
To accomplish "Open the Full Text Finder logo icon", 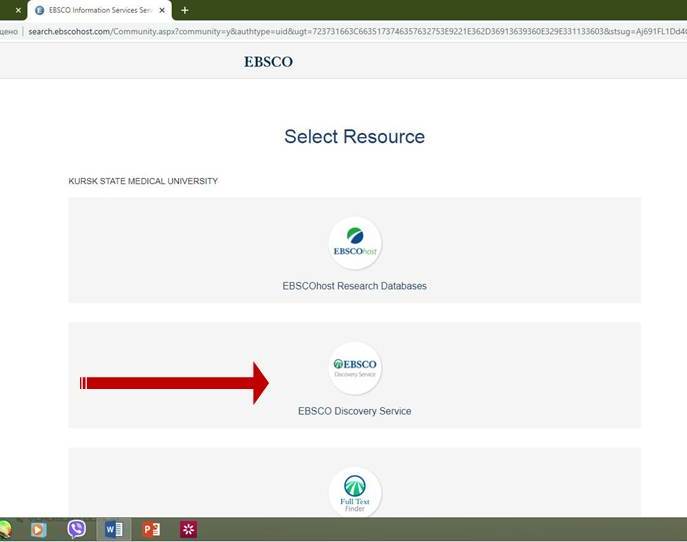I will coord(355,493).
